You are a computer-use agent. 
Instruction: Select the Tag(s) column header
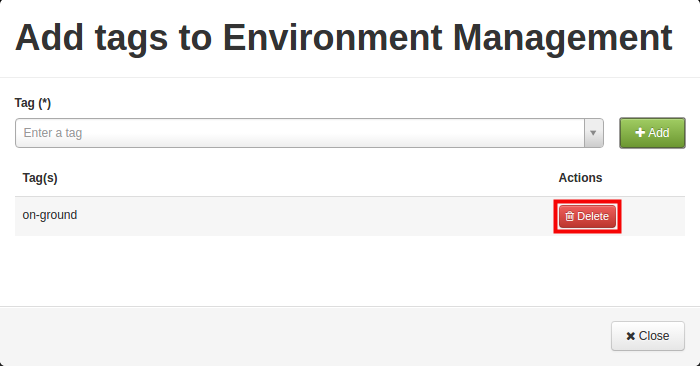pyautogui.click(x=40, y=178)
